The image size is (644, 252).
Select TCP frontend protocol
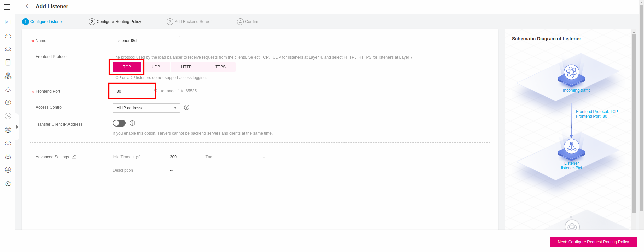[127, 67]
